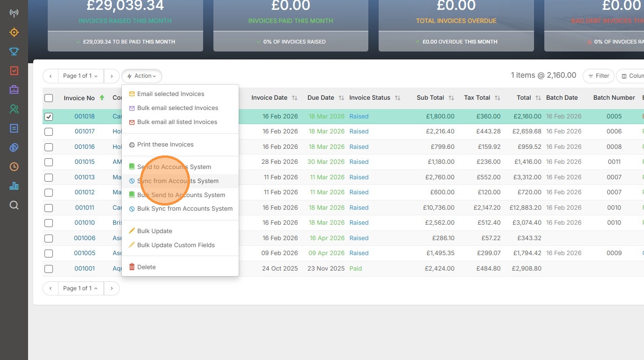Open the magnifier search sidebar icon

(14, 205)
